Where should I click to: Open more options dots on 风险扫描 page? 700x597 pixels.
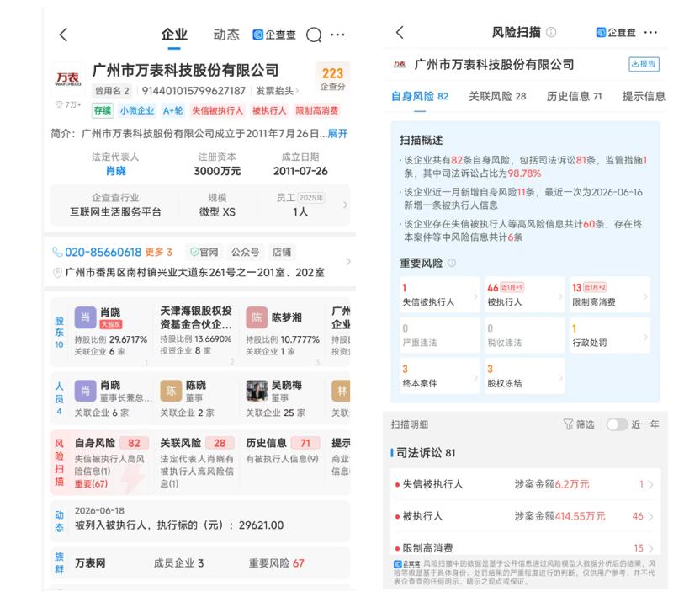click(x=650, y=32)
